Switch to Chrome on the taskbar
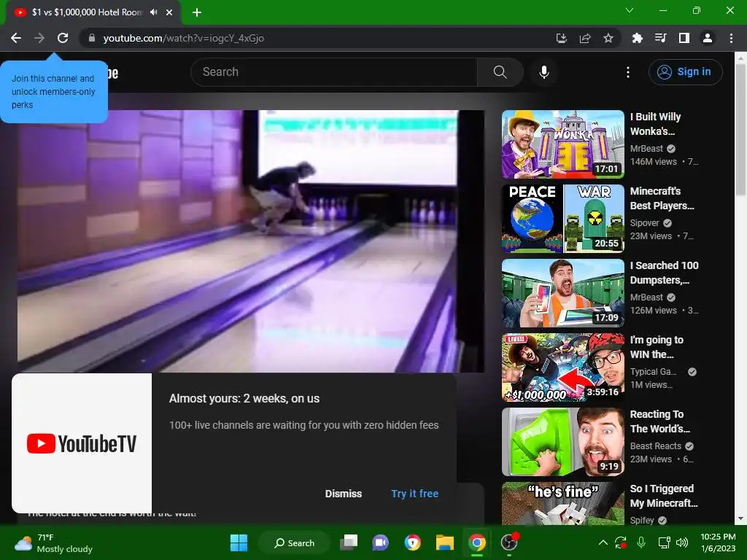Image resolution: width=747 pixels, height=560 pixels. click(476, 542)
